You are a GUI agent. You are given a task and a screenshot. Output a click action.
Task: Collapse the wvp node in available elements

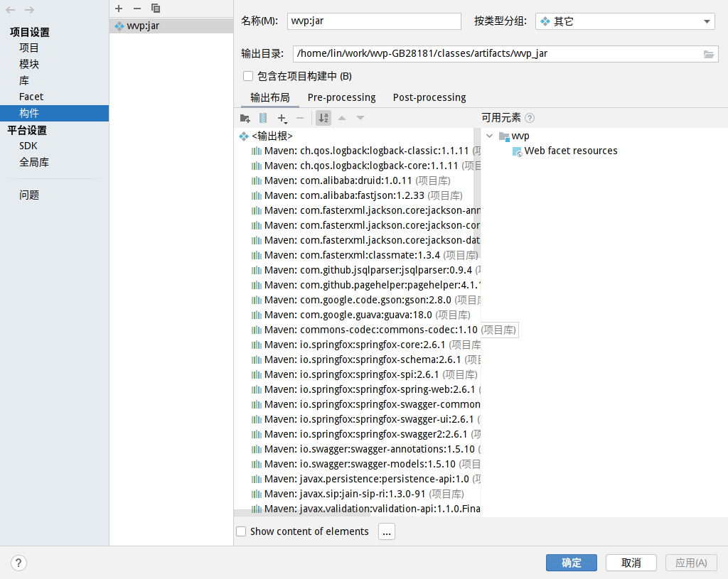489,136
